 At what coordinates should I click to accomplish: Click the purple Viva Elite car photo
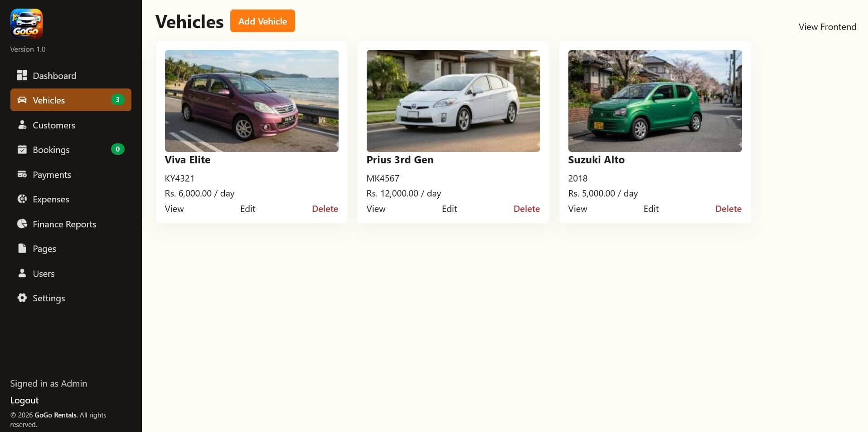[252, 101]
